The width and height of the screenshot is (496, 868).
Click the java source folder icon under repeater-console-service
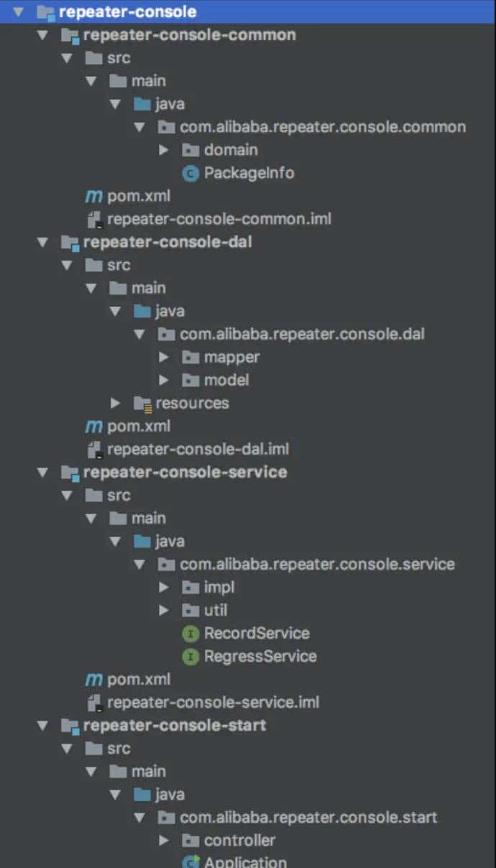pyautogui.click(x=141, y=541)
